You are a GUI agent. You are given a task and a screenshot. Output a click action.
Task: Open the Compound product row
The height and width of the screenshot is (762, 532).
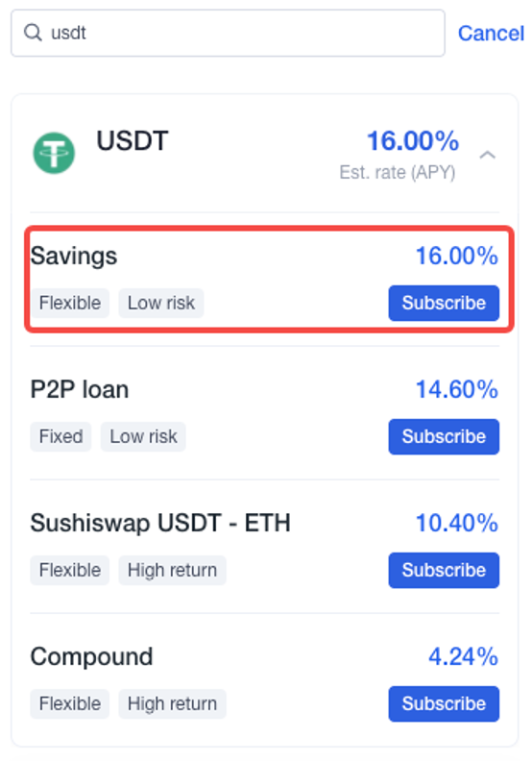265,680
